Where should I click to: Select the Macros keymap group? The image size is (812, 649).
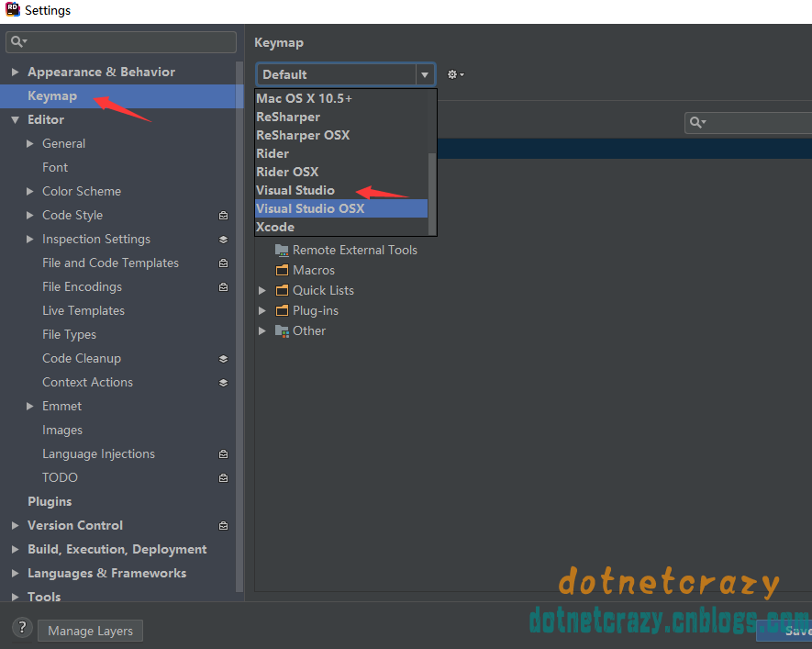click(x=313, y=271)
